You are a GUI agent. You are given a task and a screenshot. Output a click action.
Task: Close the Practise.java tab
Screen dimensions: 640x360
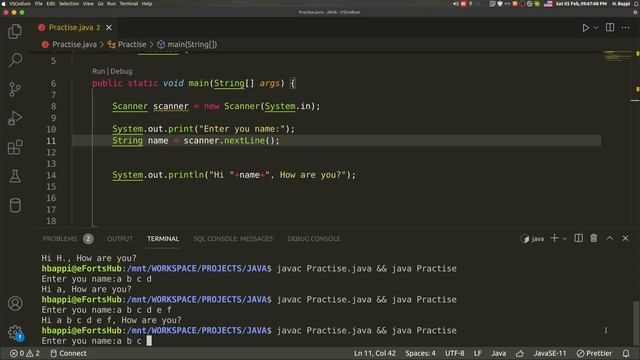[x=109, y=27]
